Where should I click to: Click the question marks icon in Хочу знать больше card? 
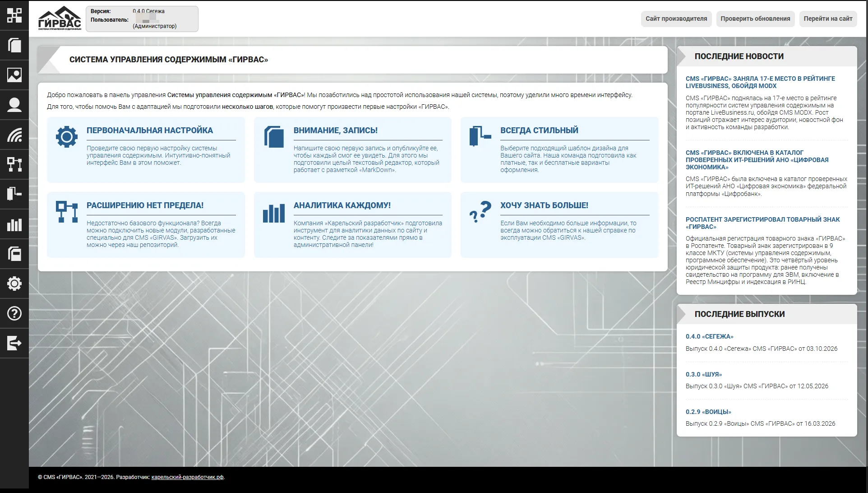click(480, 211)
